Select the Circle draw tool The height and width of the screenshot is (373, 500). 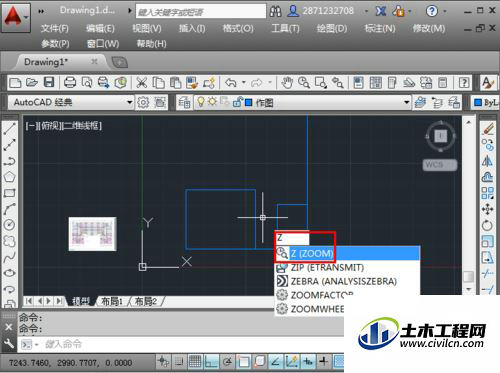click(9, 225)
